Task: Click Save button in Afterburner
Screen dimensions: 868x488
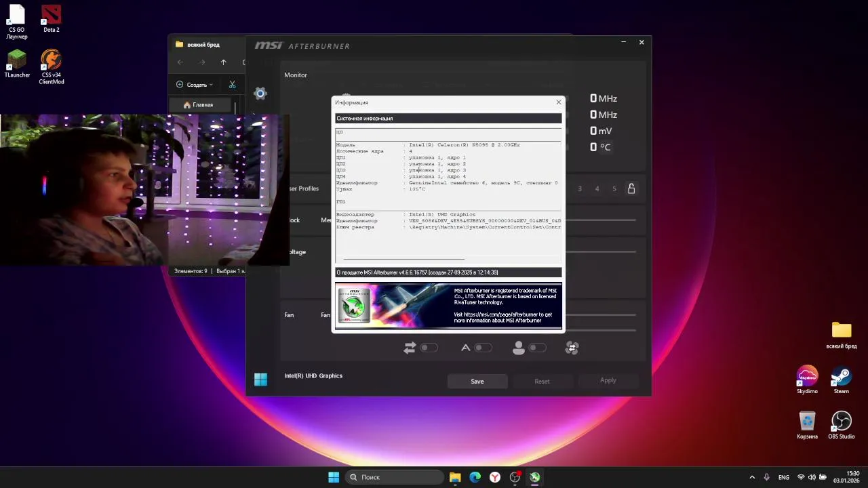Action: pyautogui.click(x=477, y=381)
